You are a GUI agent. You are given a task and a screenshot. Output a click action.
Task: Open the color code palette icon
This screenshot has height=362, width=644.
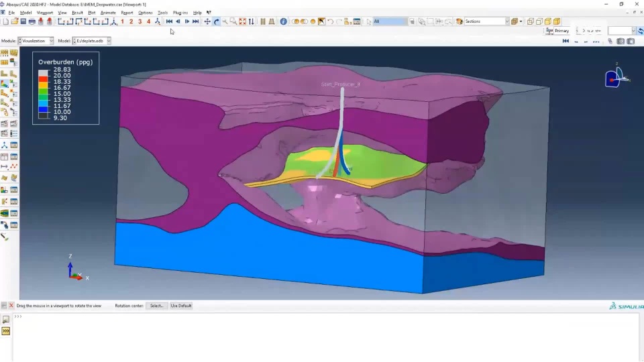coord(459,21)
